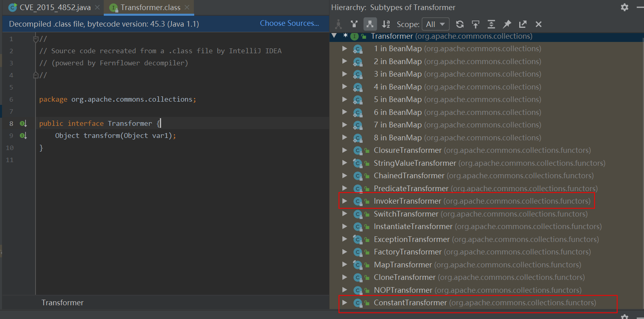Close the Transformer.class tab

pos(187,8)
